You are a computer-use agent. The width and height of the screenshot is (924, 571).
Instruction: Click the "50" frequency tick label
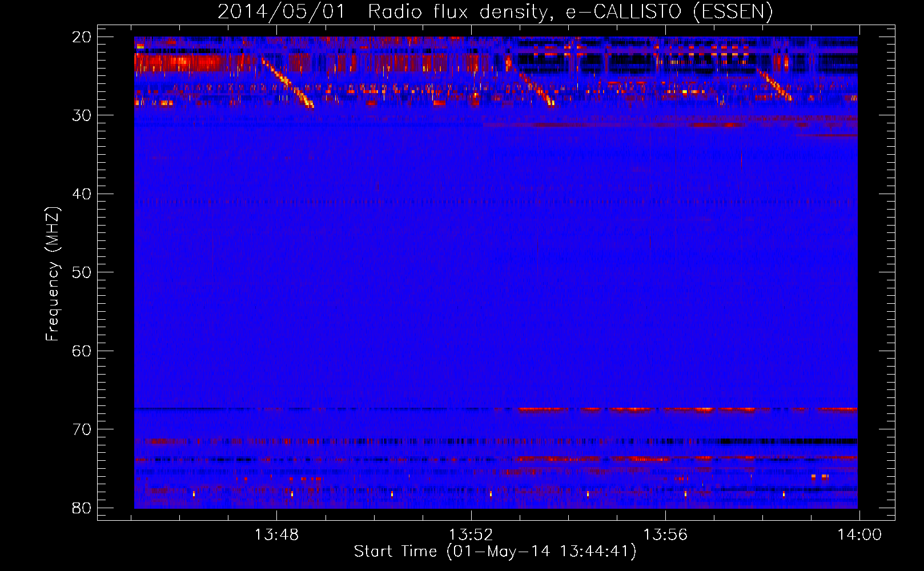tap(82, 272)
